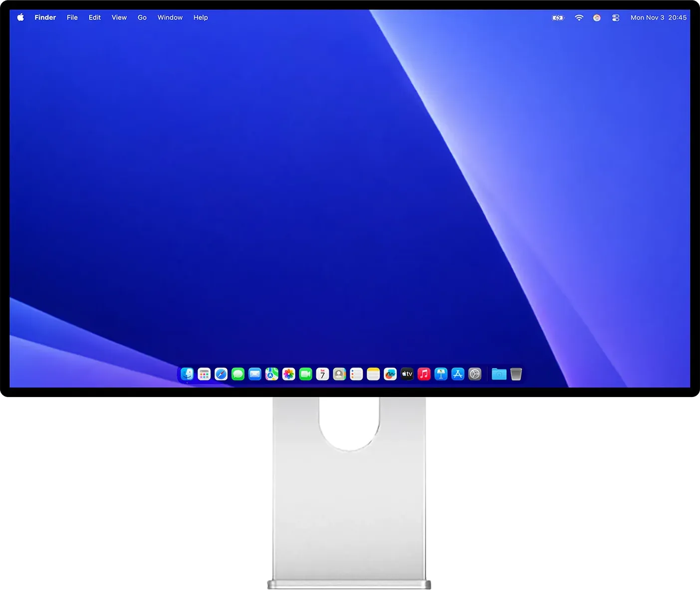This screenshot has height=590, width=700.
Task: Open Launchpad in the Dock
Action: click(x=204, y=374)
